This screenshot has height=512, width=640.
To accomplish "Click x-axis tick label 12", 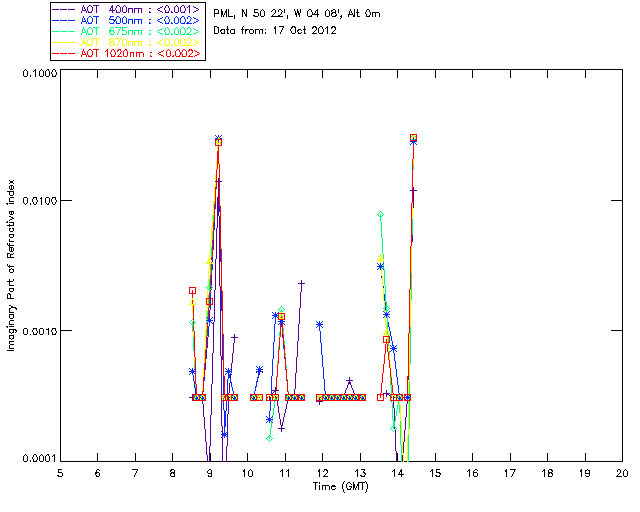I will coord(322,473).
